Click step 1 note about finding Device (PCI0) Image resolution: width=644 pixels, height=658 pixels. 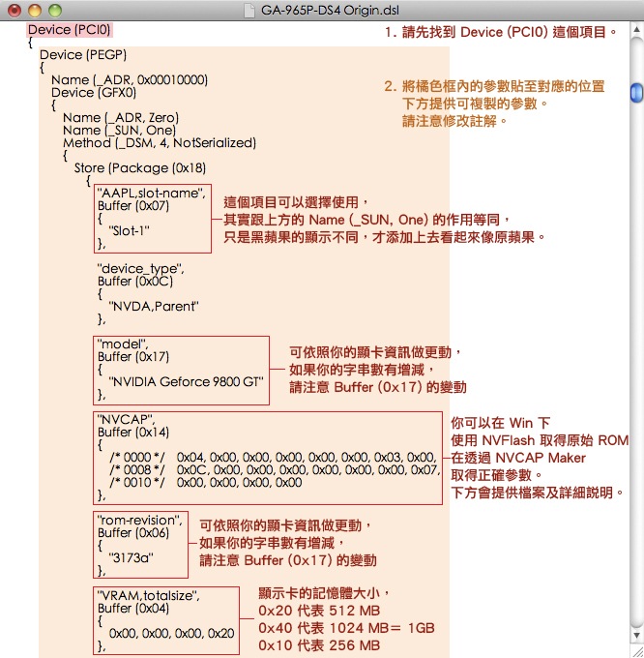[502, 32]
